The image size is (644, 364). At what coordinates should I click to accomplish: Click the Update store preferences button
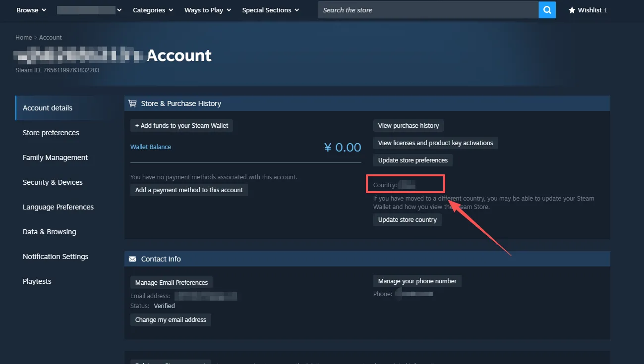point(413,160)
